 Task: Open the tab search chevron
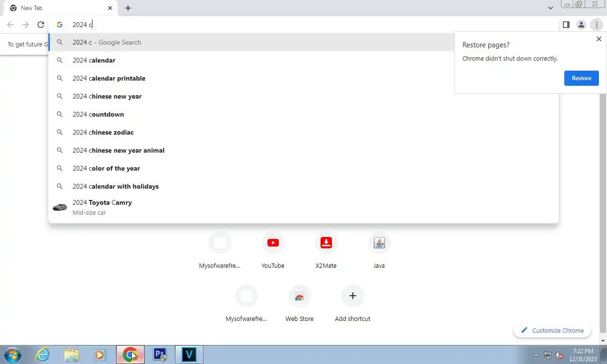pyautogui.click(x=550, y=8)
